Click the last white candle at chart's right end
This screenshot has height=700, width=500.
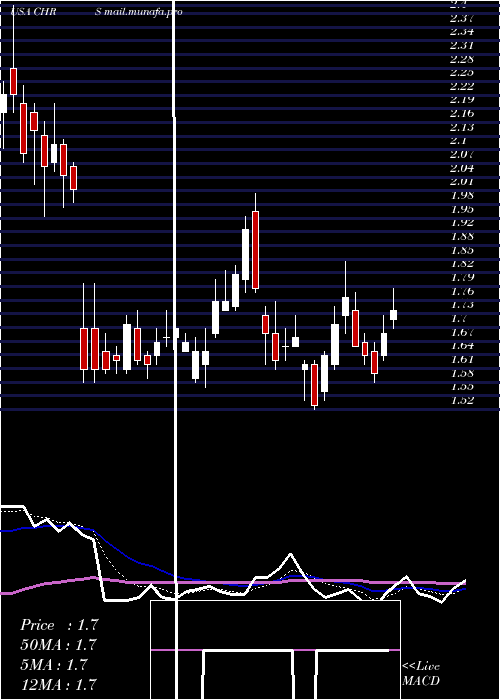tap(393, 315)
